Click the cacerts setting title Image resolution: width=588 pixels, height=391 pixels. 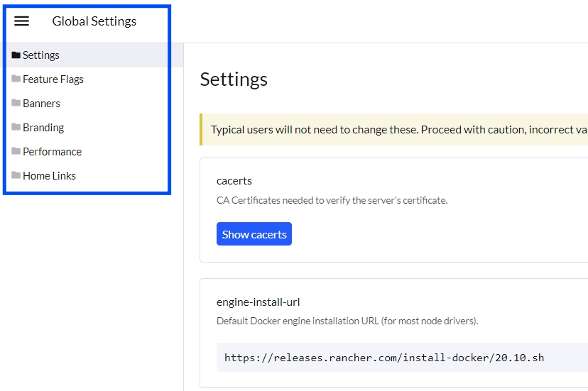pyautogui.click(x=234, y=181)
